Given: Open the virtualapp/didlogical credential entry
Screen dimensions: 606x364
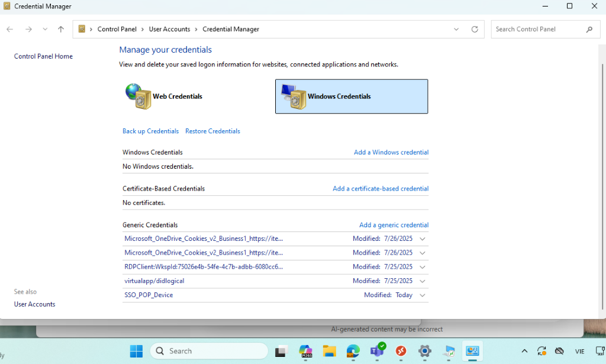Looking at the screenshot, I should tap(154, 281).
